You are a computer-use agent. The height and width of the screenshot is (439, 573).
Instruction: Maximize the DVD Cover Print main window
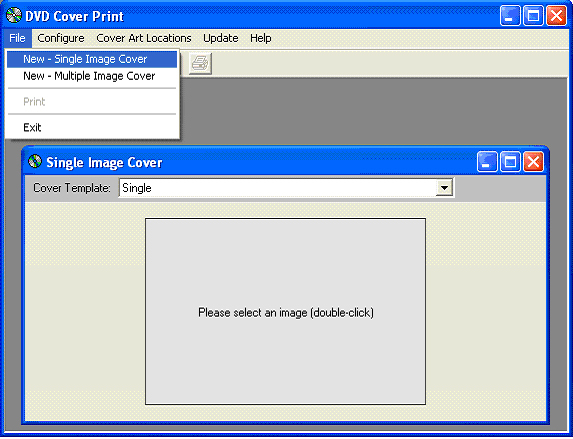coord(533,16)
